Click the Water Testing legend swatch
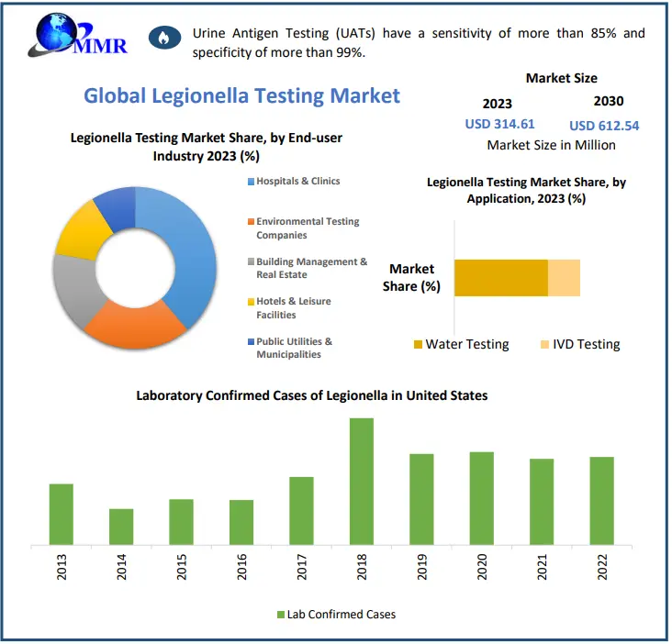 pos(418,345)
